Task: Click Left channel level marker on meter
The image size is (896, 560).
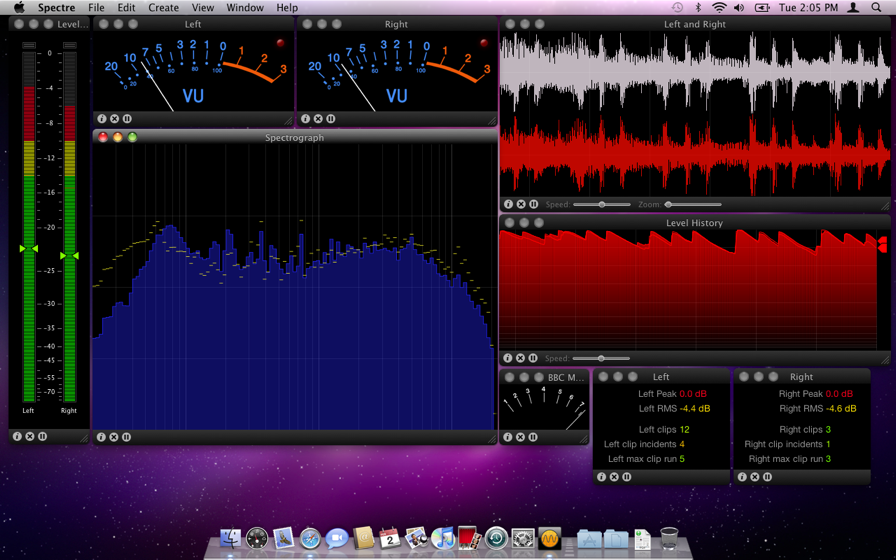Action: [x=28, y=248]
